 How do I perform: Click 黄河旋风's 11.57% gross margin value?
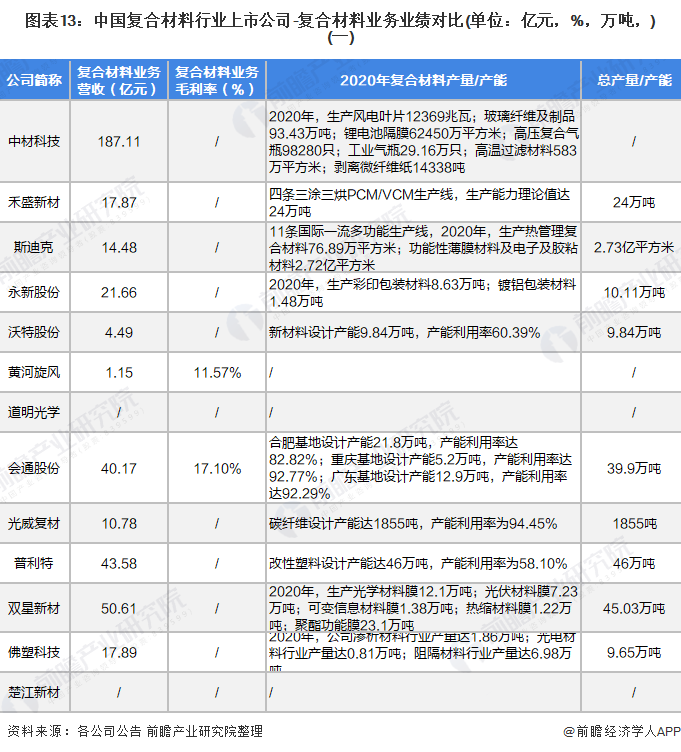(x=216, y=372)
